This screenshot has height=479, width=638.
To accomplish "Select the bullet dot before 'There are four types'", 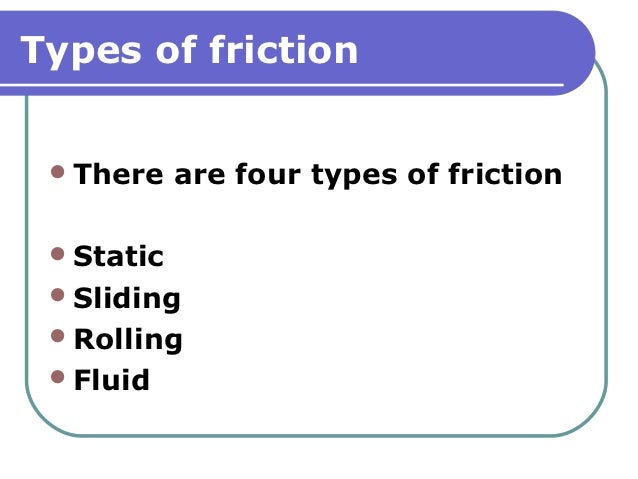I will click(x=58, y=171).
